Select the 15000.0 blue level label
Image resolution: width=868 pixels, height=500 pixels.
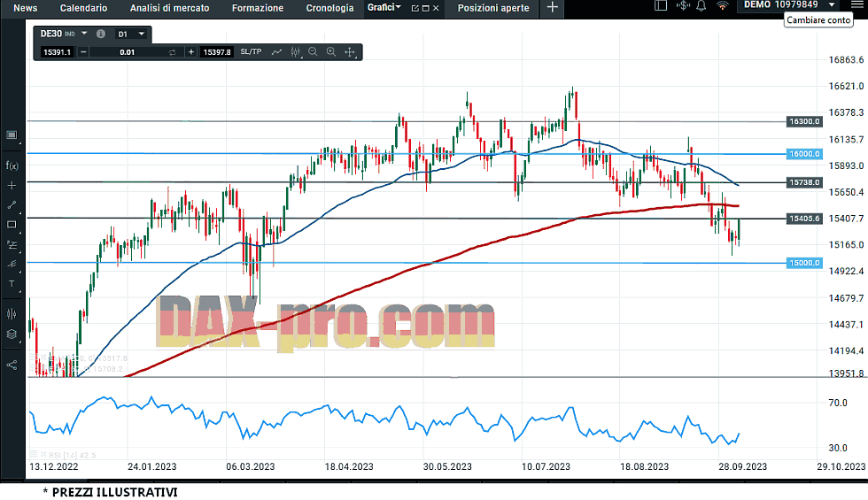tap(804, 263)
